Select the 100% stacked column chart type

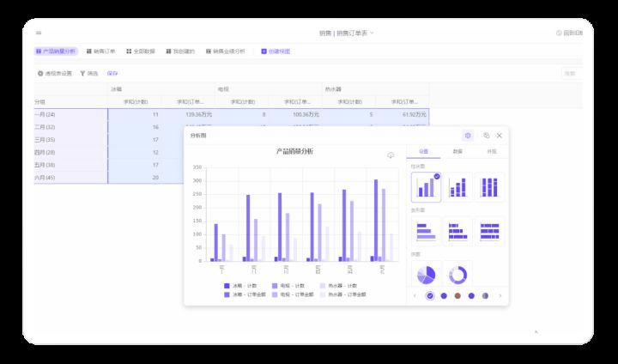pyautogui.click(x=489, y=186)
